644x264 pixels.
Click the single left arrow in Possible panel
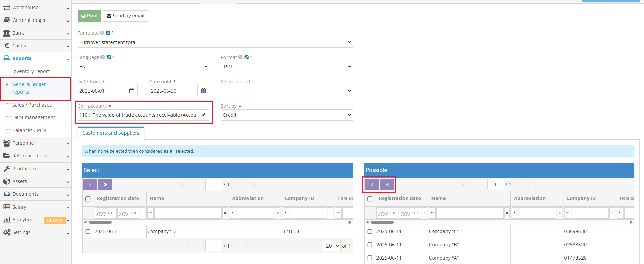[372, 184]
